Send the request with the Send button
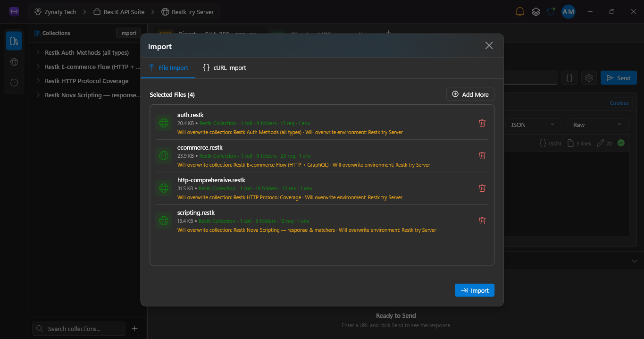 pyautogui.click(x=619, y=78)
